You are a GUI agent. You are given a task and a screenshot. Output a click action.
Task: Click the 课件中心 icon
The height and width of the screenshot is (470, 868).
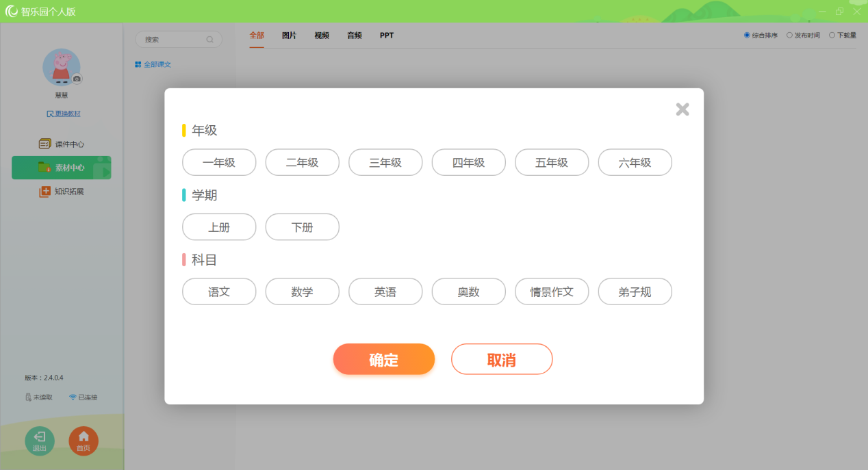[45, 144]
